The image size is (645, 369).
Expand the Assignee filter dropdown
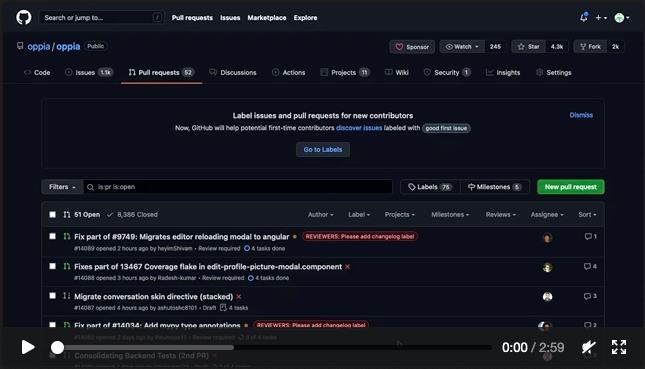pos(547,214)
